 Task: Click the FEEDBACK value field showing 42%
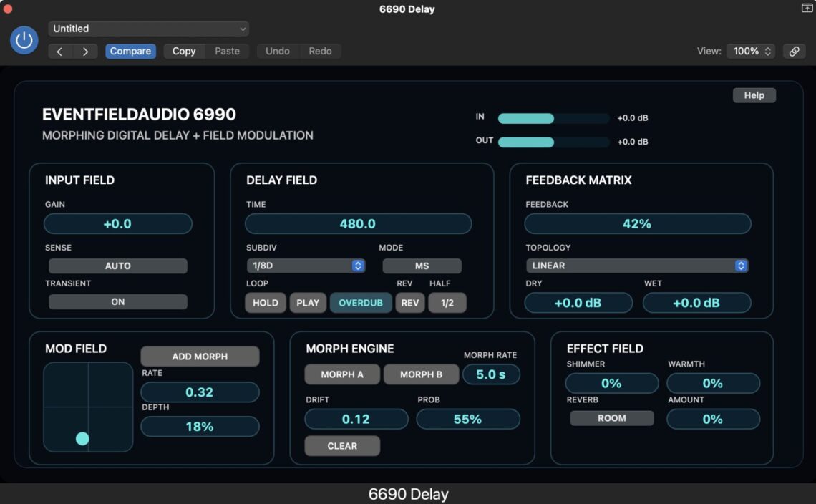637,223
